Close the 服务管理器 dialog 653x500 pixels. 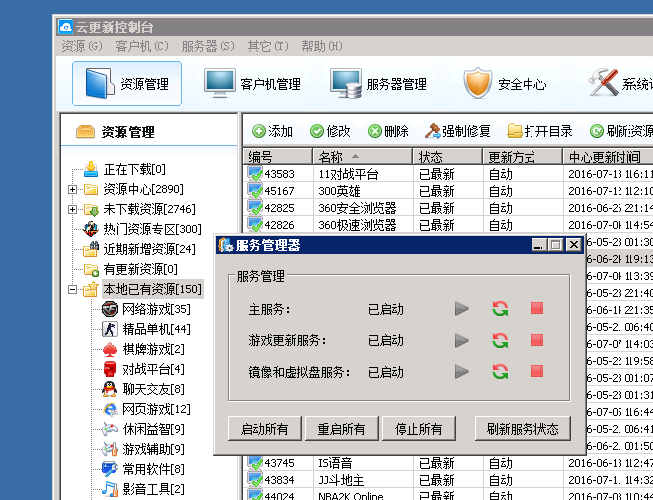574,245
